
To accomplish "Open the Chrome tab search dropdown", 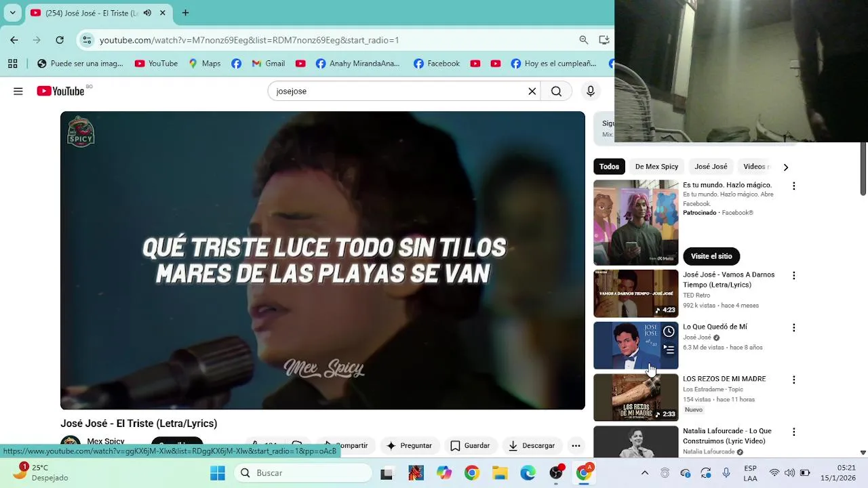I will tap(12, 13).
